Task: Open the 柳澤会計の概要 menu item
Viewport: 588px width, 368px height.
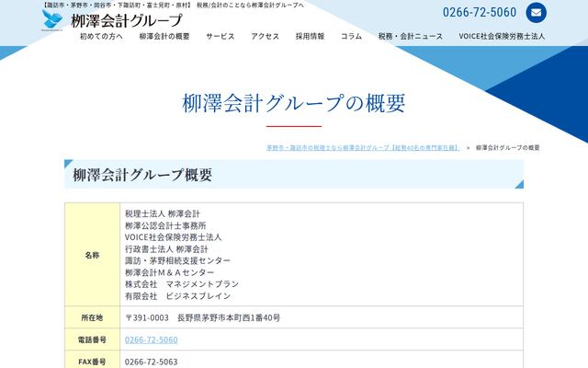Action: pos(164,37)
